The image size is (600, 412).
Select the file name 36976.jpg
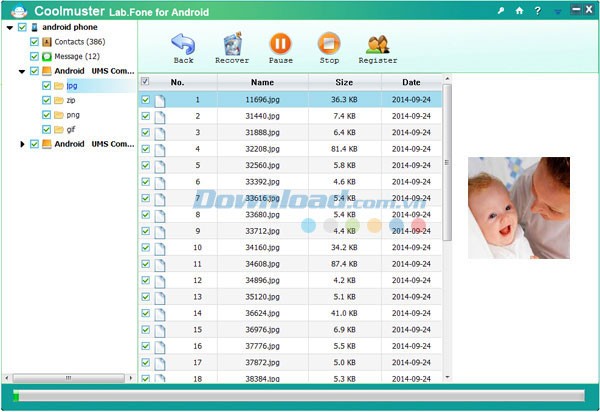(262, 330)
